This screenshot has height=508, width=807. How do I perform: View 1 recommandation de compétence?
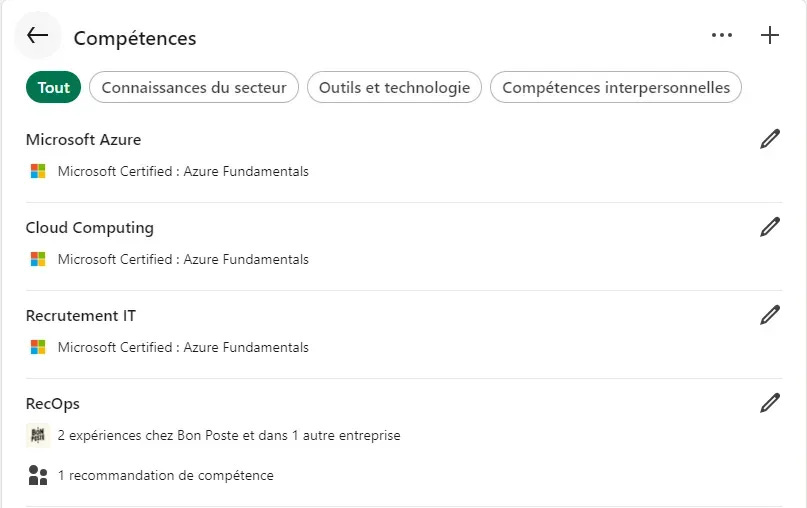(166, 475)
